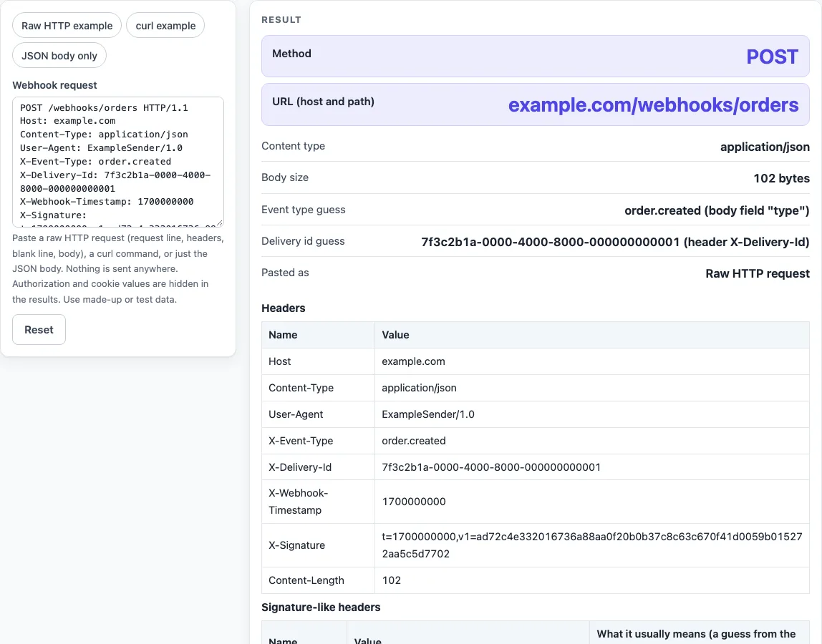Click the application/json content type value

(x=764, y=147)
